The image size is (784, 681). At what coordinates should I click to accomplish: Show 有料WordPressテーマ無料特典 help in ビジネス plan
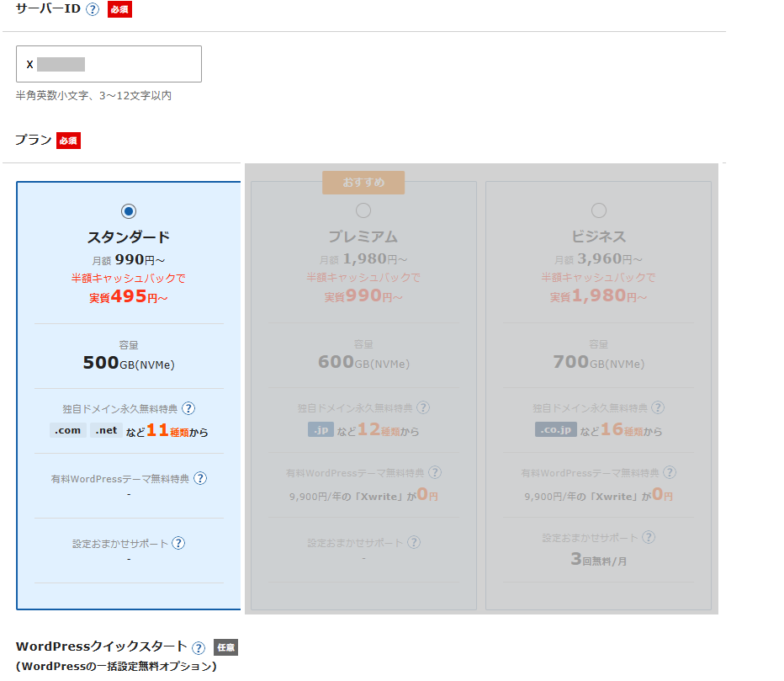tap(670, 473)
